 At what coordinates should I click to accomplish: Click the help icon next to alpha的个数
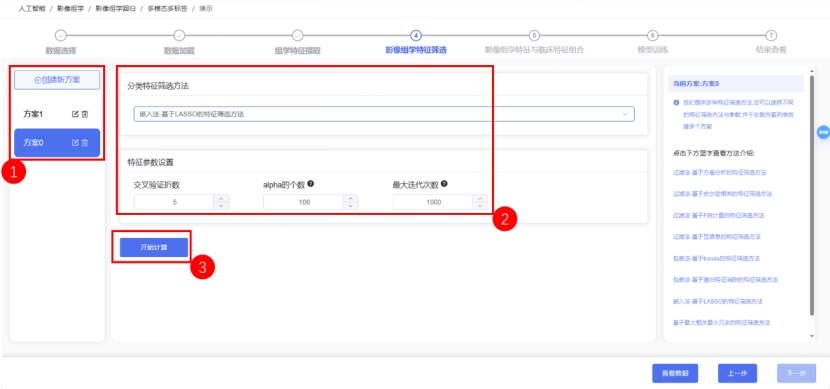click(311, 184)
